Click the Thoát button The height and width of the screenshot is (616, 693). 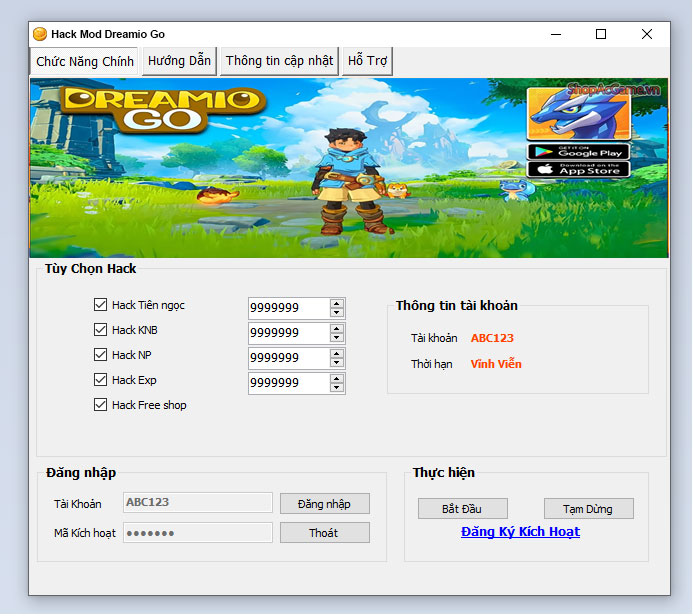pyautogui.click(x=324, y=533)
